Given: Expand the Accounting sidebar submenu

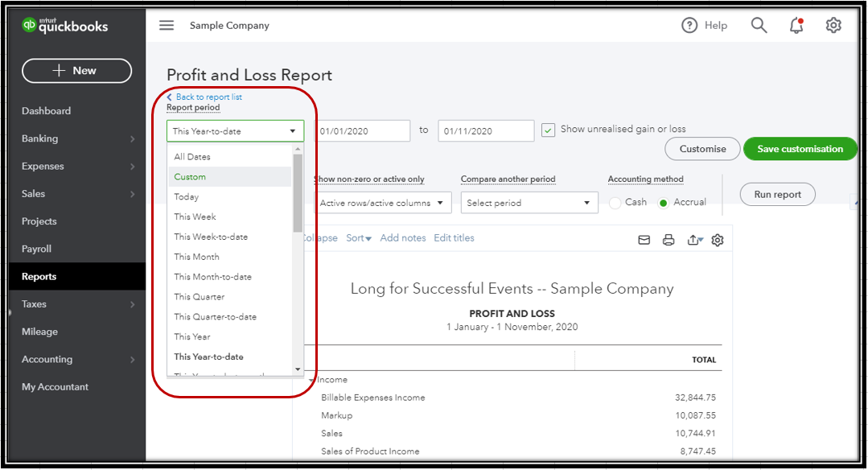Looking at the screenshot, I should pos(132,360).
